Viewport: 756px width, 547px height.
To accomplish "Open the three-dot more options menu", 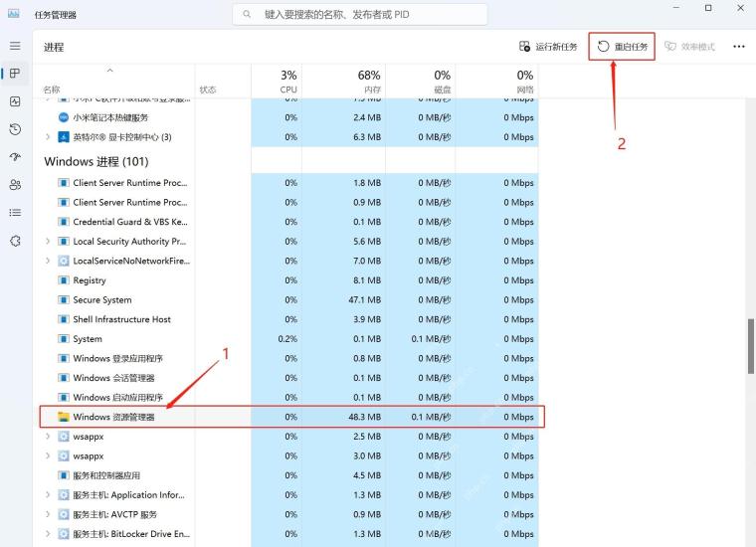I will click(x=739, y=47).
